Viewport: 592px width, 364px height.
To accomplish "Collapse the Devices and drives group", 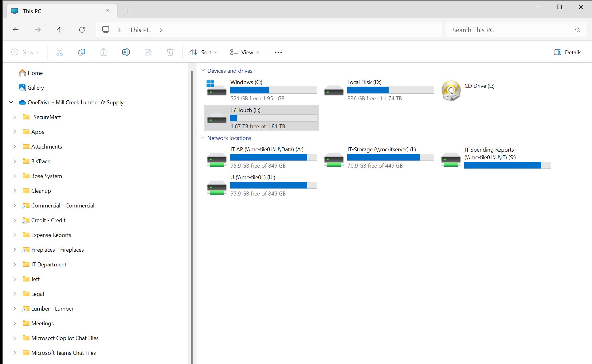I will (x=203, y=71).
